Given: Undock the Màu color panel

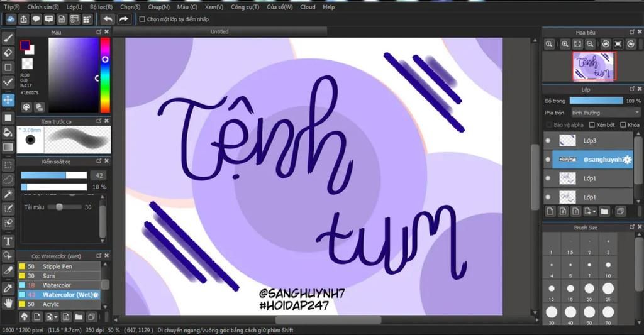Looking at the screenshot, I should click(x=99, y=31).
